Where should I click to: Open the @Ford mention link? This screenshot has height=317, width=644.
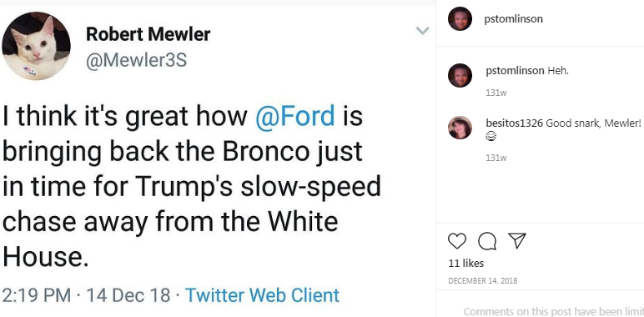(295, 116)
